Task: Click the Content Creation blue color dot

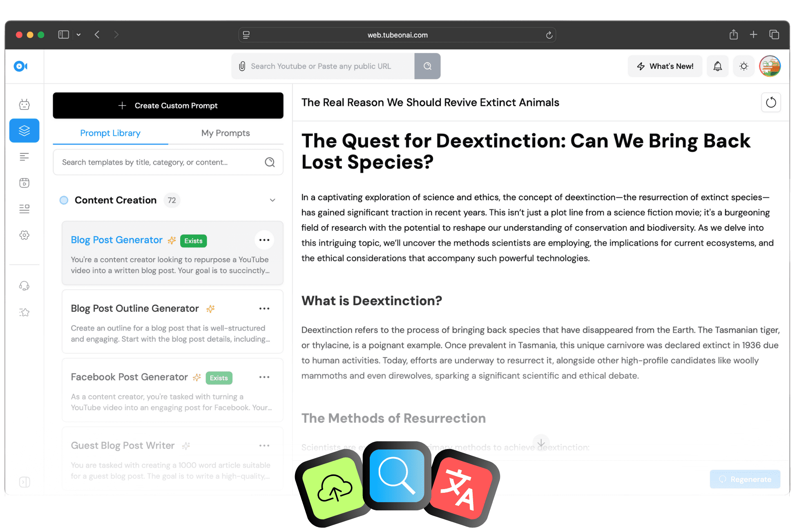Action: (x=64, y=200)
